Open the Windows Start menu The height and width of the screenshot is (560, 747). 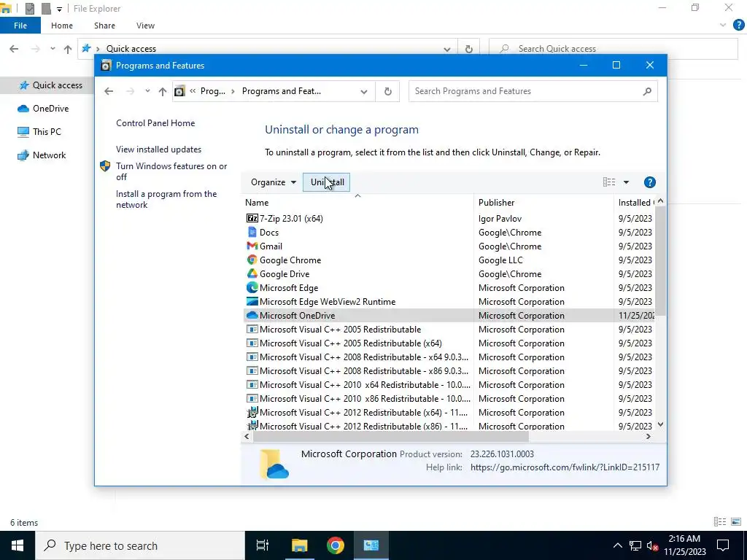click(x=18, y=545)
